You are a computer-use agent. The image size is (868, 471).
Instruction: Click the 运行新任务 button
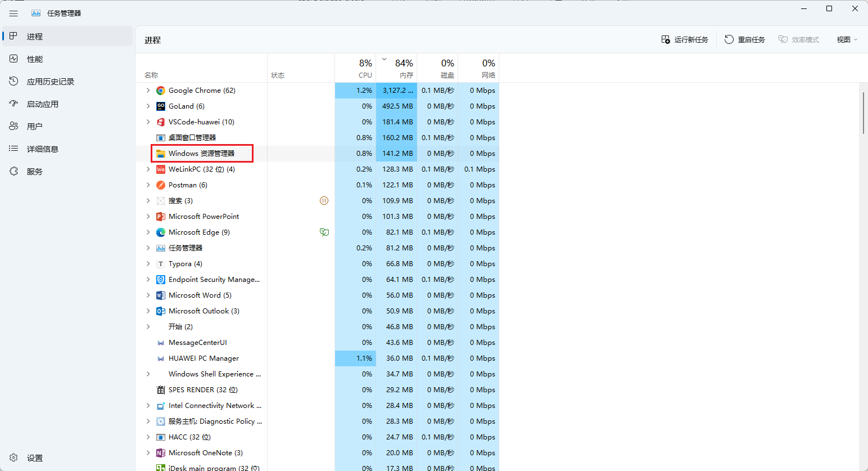tap(685, 40)
